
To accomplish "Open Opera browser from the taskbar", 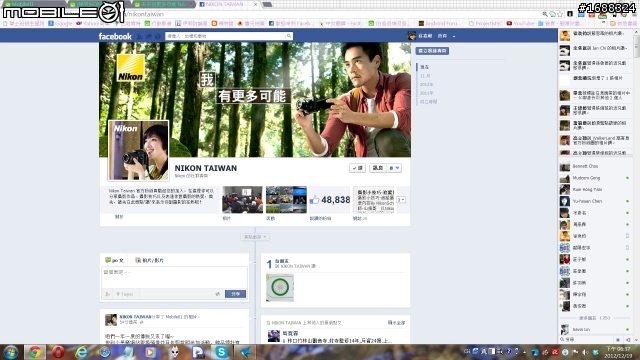I will pos(58,352).
